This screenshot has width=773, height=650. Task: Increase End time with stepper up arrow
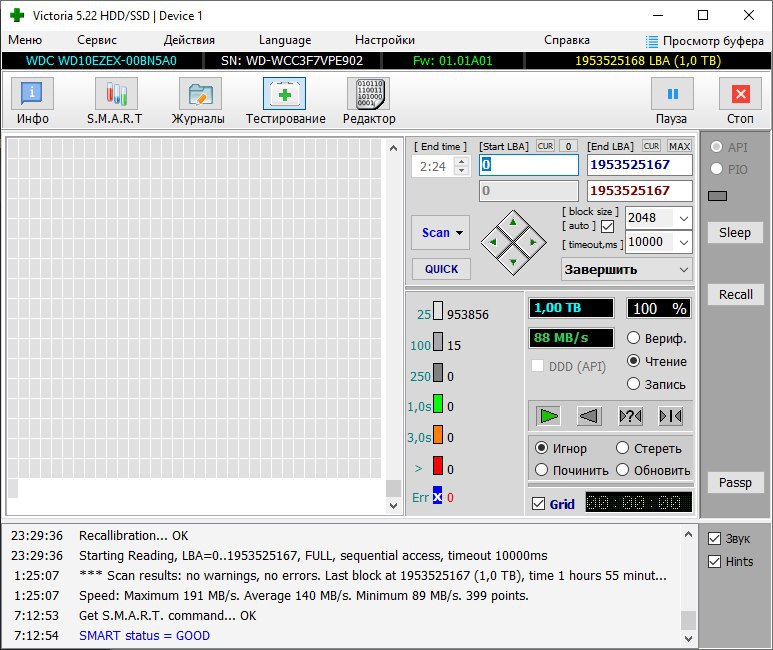click(461, 162)
